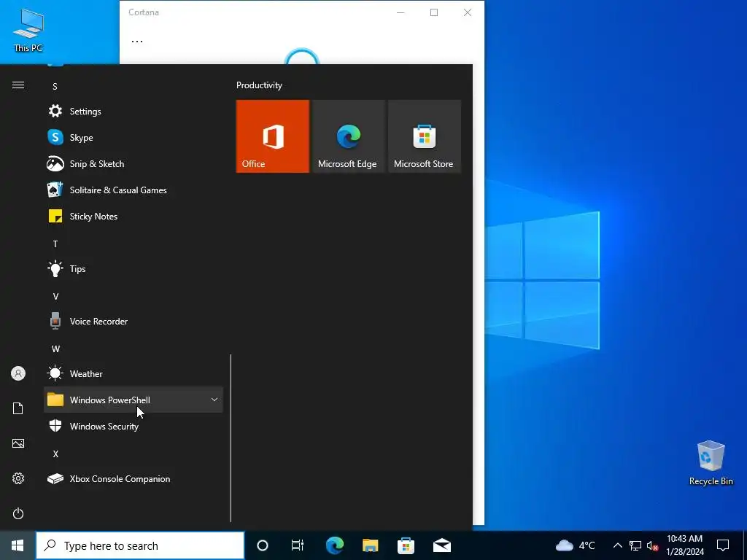Open the Cortana window three-dot menu

pyautogui.click(x=136, y=41)
